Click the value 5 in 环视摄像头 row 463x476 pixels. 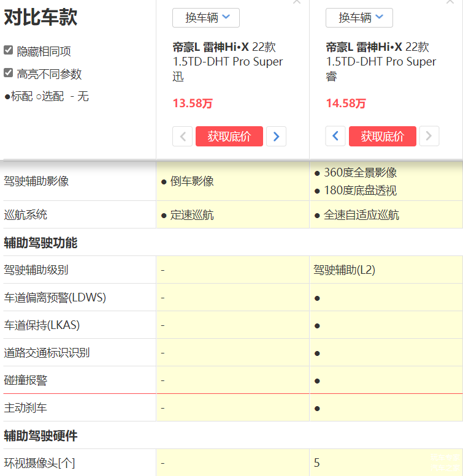pyautogui.click(x=316, y=463)
